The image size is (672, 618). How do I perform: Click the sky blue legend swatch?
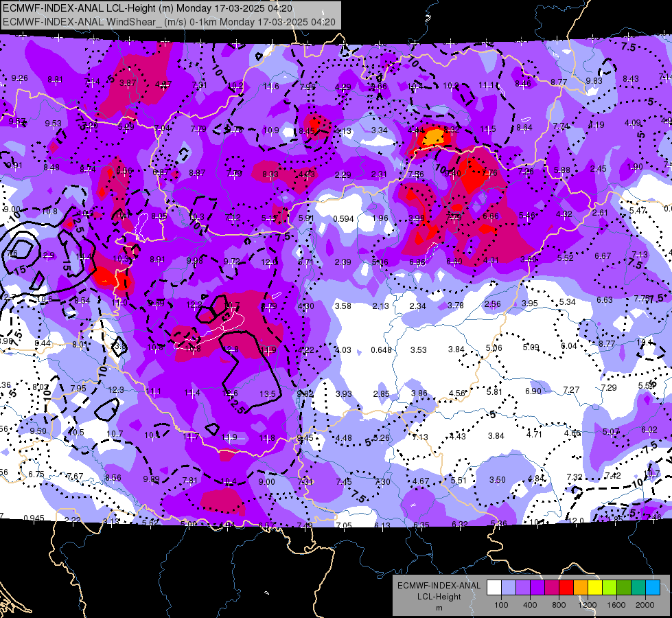coord(653,588)
